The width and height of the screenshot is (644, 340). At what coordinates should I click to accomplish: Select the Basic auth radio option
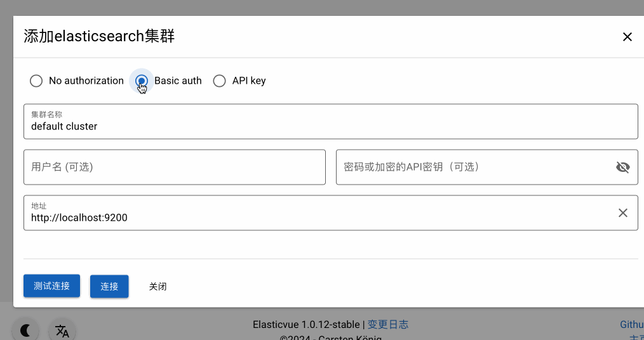141,81
